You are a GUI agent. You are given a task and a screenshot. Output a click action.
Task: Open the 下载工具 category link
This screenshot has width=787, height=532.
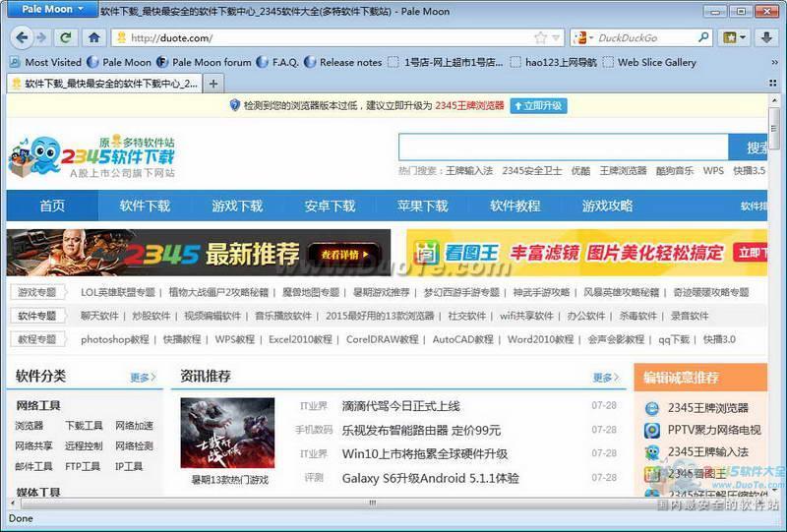tap(84, 426)
